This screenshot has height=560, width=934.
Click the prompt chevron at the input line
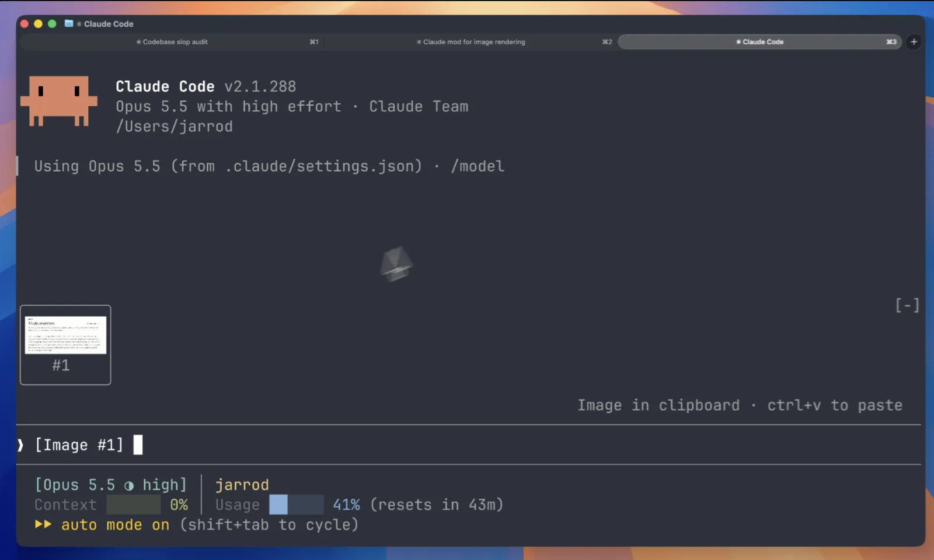click(21, 445)
